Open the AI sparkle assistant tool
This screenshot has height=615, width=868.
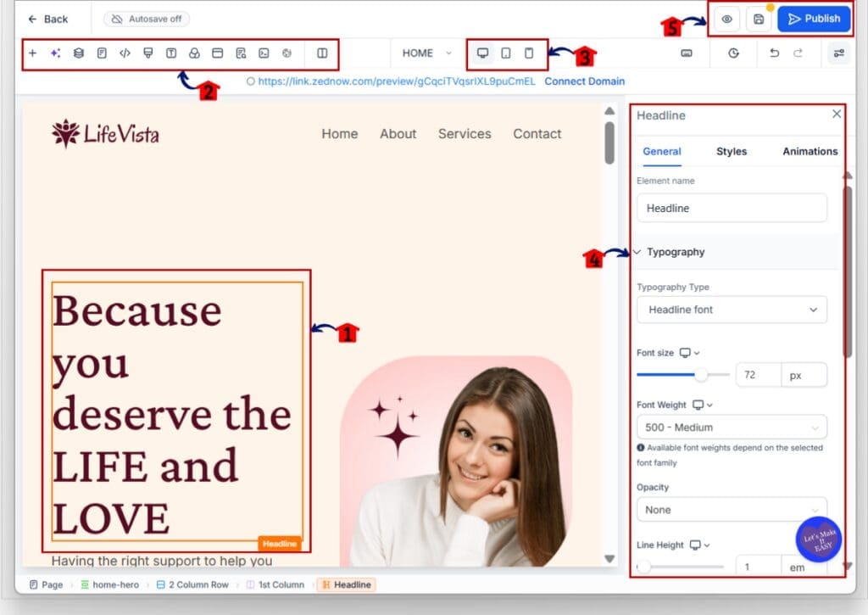pyautogui.click(x=55, y=53)
